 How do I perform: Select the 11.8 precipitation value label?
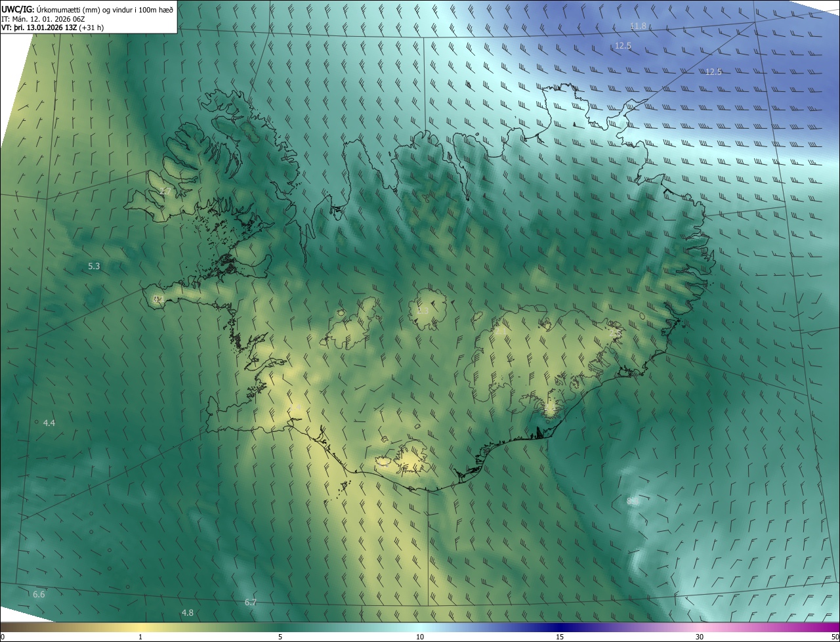[638, 26]
